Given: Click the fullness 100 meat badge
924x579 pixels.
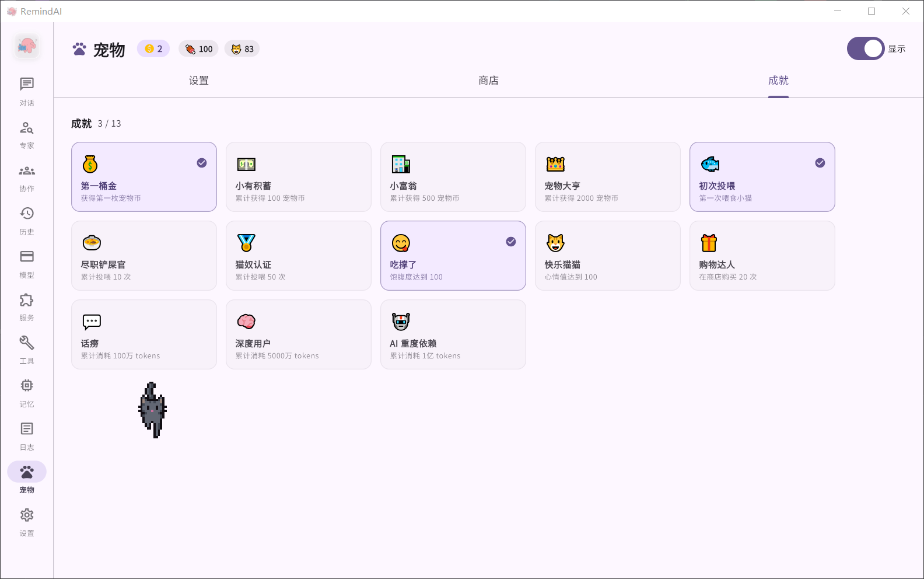Looking at the screenshot, I should click(x=199, y=49).
